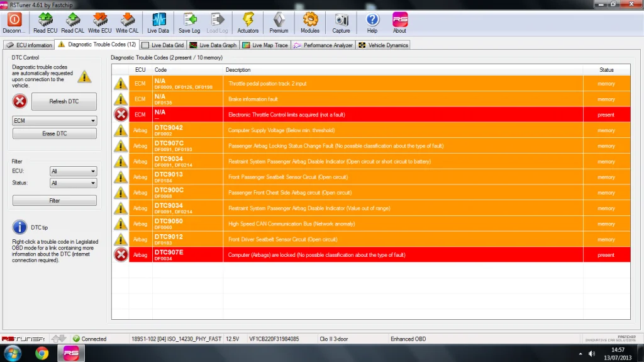Select the DTC907C Passenger Airbag Locking row
The width and height of the screenshot is (644, 362).
tap(371, 145)
